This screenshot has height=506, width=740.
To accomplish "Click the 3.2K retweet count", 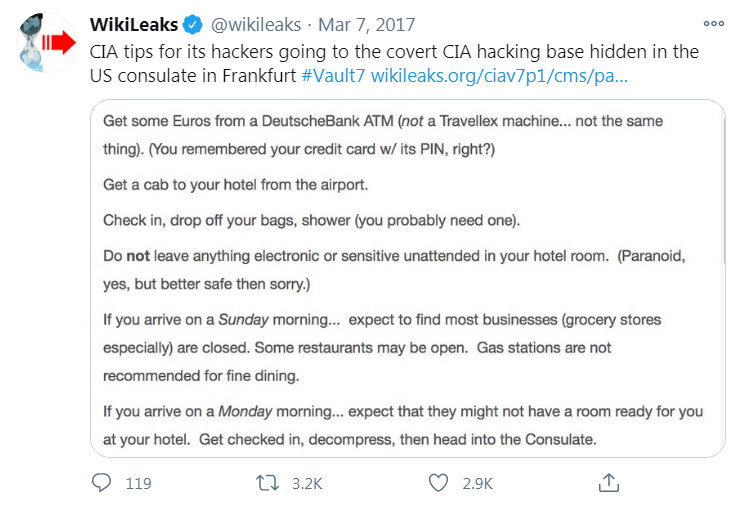I will tap(307, 483).
